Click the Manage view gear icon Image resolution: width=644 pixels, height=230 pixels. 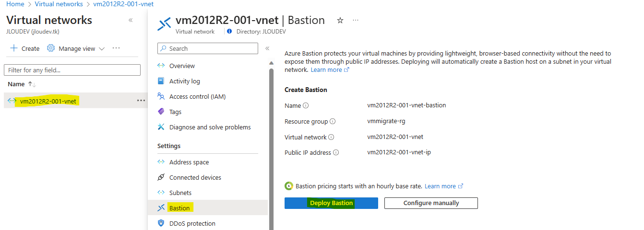51,48
